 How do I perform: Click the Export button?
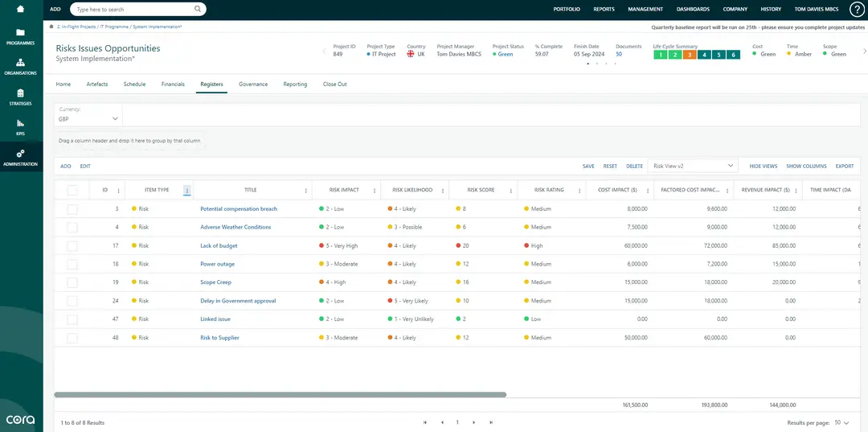pyautogui.click(x=845, y=167)
